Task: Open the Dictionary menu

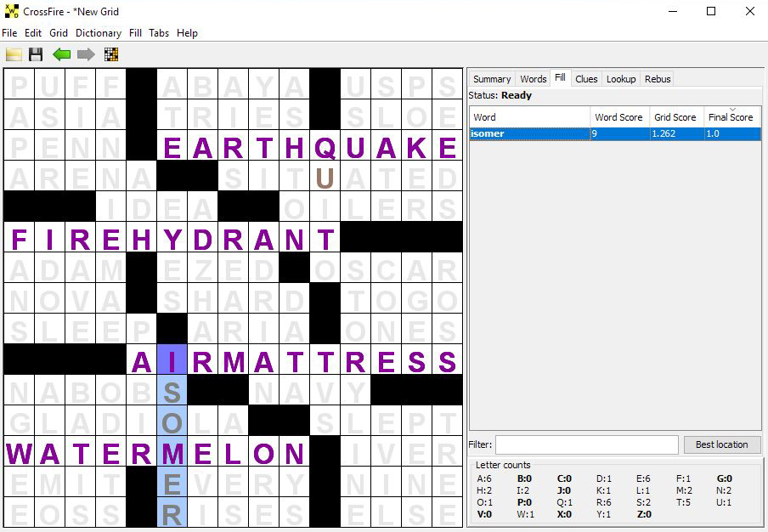Action: coord(98,33)
